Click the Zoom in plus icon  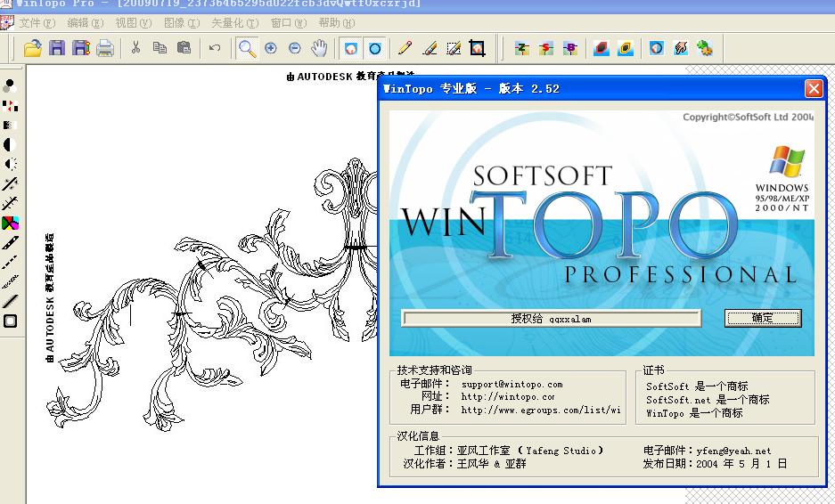click(271, 48)
